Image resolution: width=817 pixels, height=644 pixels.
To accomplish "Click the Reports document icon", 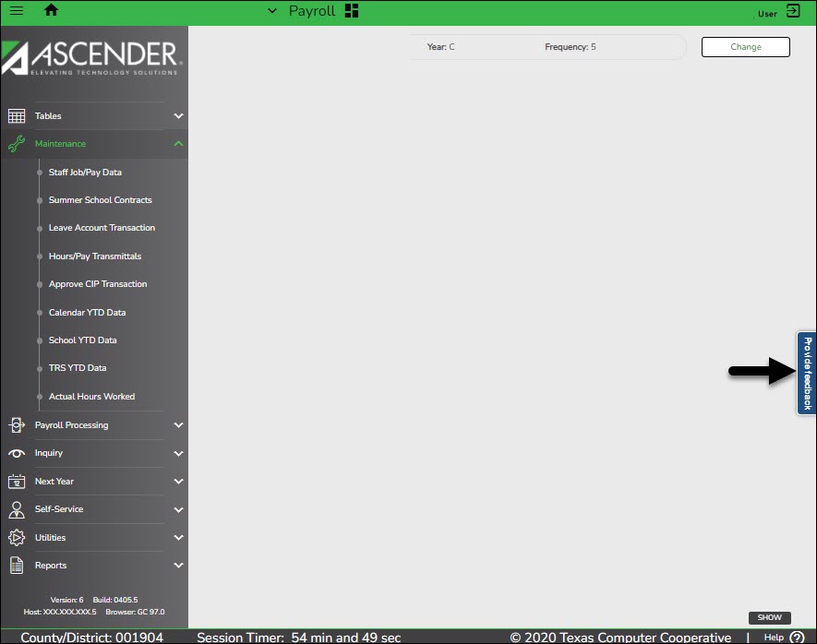I will pos(17,566).
